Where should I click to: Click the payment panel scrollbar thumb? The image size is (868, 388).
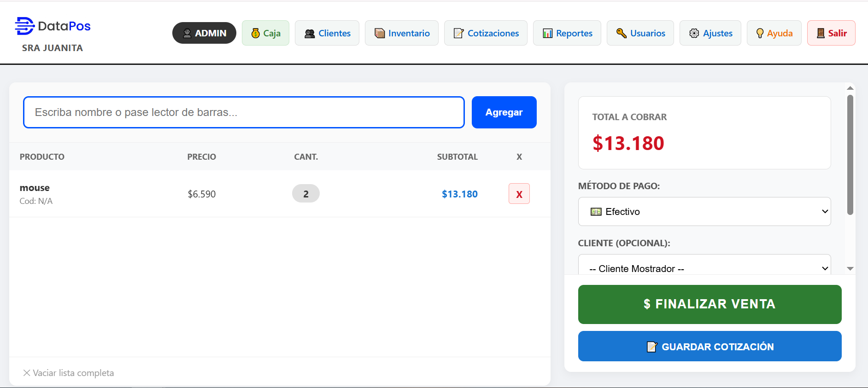(850, 155)
